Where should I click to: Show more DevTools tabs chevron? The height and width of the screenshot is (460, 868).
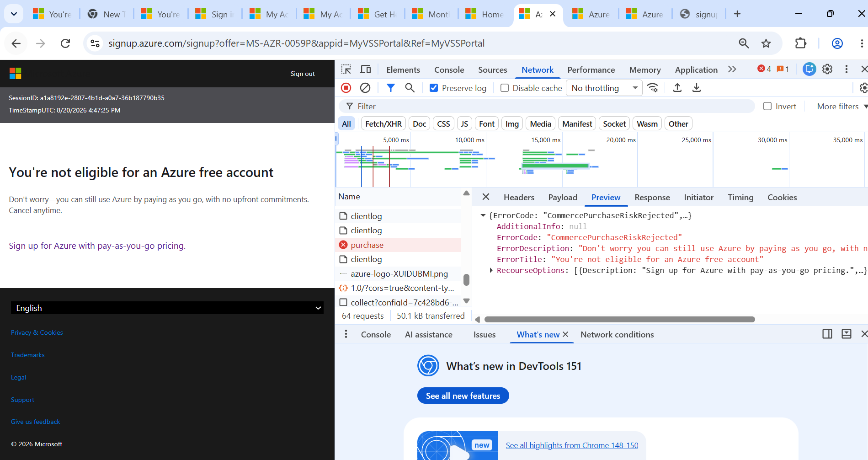[732, 69]
